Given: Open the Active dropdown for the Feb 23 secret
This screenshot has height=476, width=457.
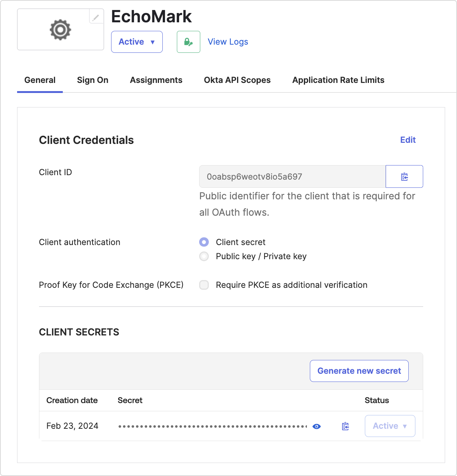Looking at the screenshot, I should click(x=390, y=426).
